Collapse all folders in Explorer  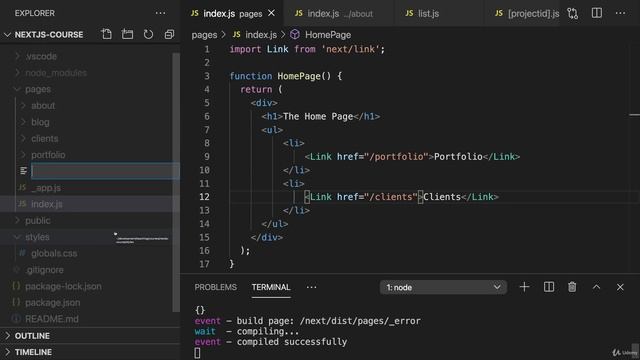169,34
